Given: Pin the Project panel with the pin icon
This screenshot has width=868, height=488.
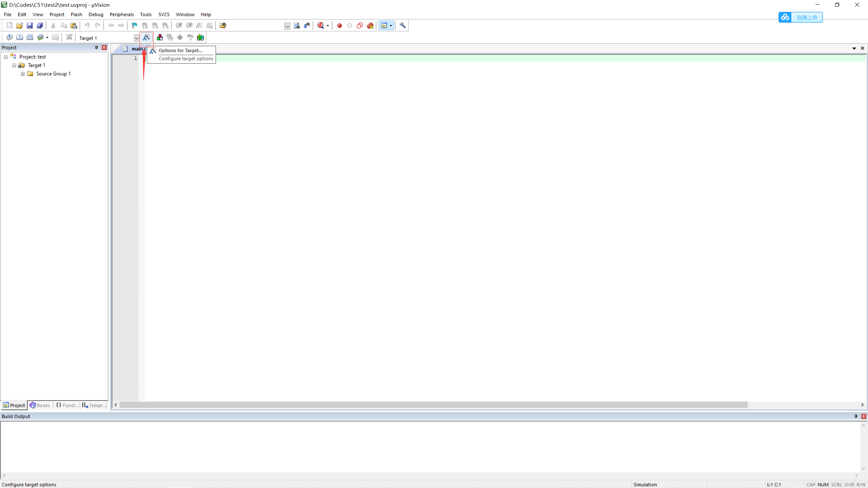Looking at the screenshot, I should pos(96,47).
